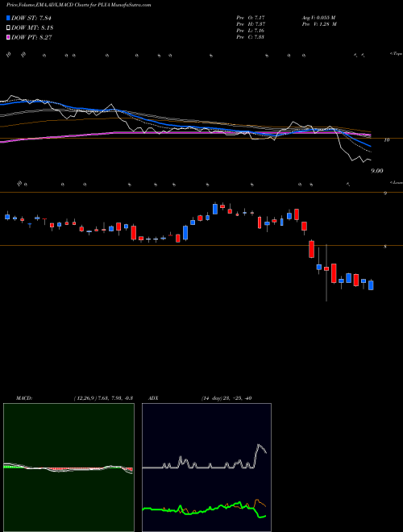Click the thick blue EMA line end
Image resolution: width=403 pixels, height=532 pixels.
tap(370, 146)
